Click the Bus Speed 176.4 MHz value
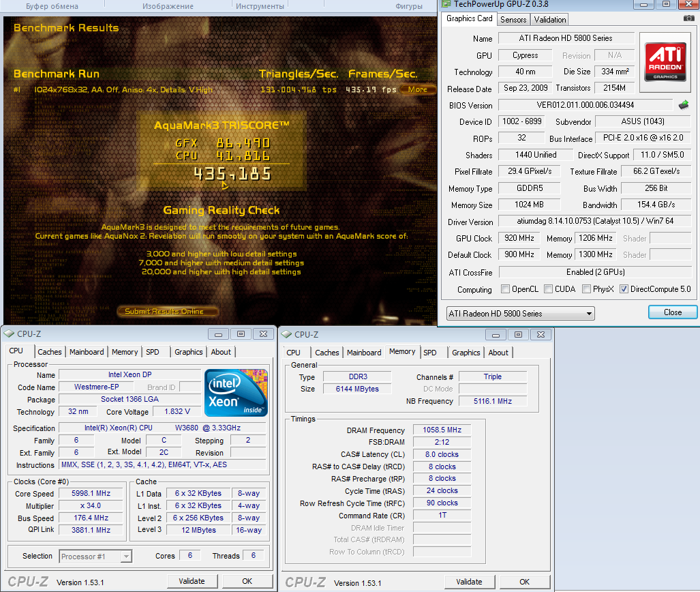The image size is (700, 592). [x=91, y=518]
